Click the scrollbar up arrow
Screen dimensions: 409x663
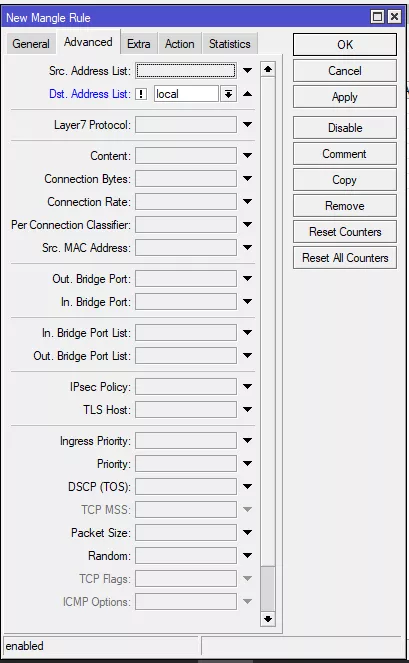click(x=268, y=69)
